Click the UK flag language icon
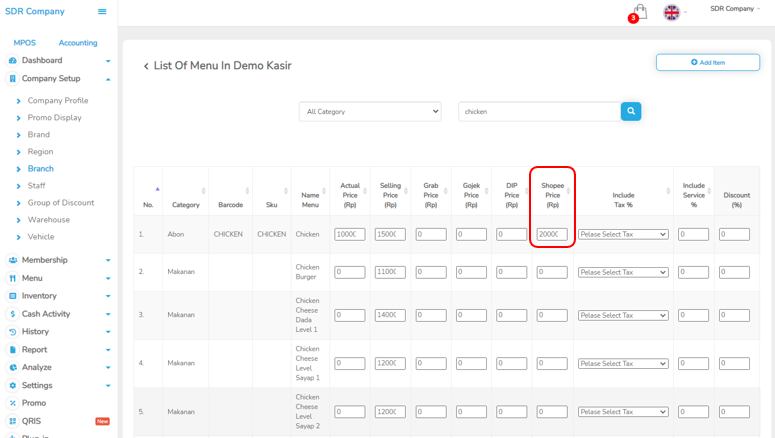Viewport: 775px width, 438px height. pos(672,12)
